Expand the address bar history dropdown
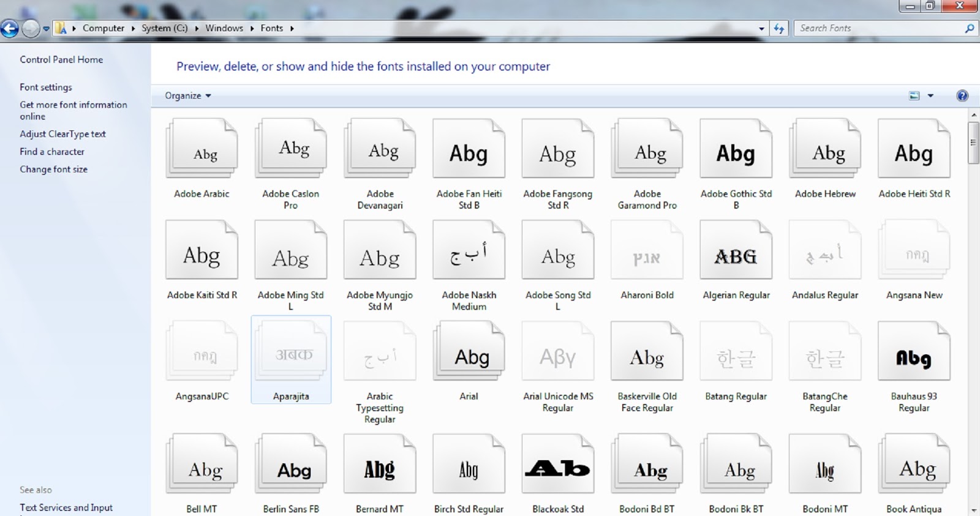Screen dimensions: 980x516 (761, 28)
